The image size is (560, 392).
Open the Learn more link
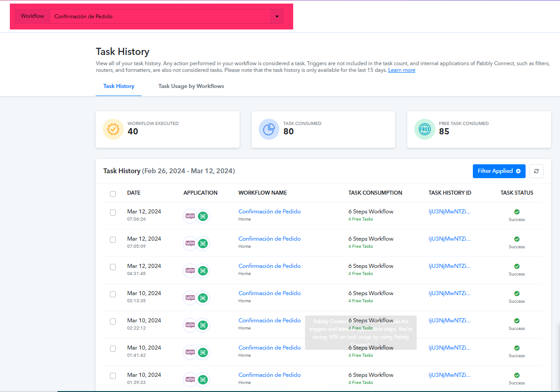pyautogui.click(x=402, y=70)
